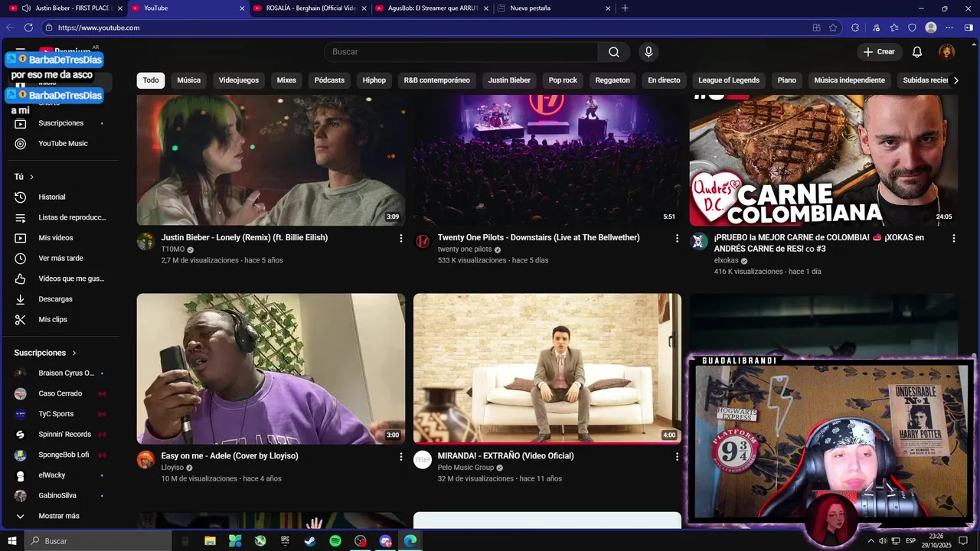Open twenty one pilots channel link
This screenshot has height=551, width=980.
[x=465, y=249]
